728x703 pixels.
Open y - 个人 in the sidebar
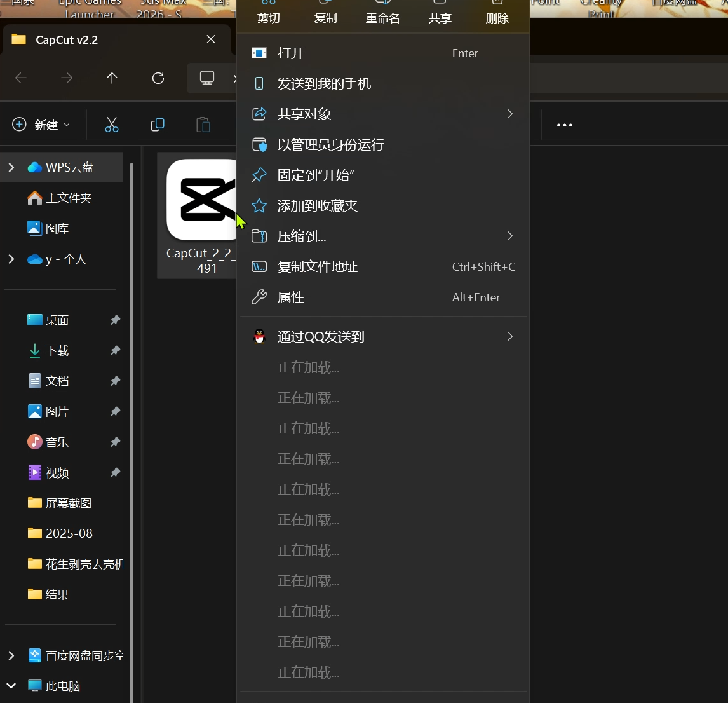point(57,259)
